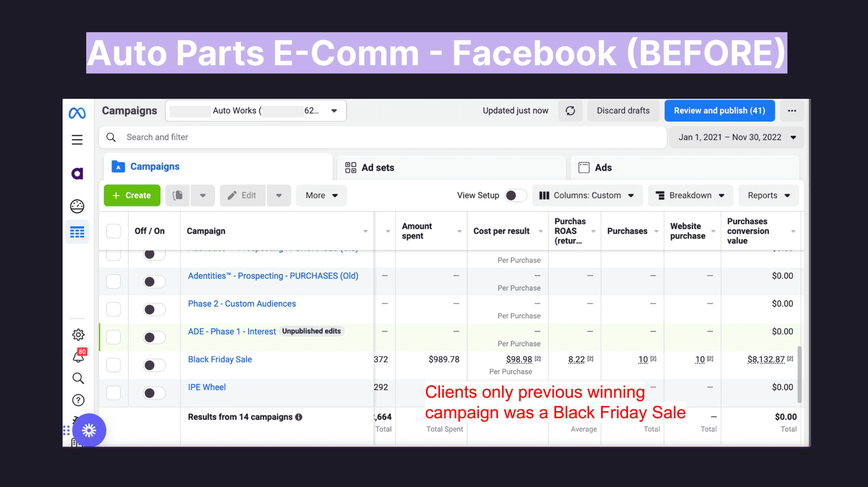
Task: Open the Breakdown dropdown
Action: pyautogui.click(x=690, y=195)
